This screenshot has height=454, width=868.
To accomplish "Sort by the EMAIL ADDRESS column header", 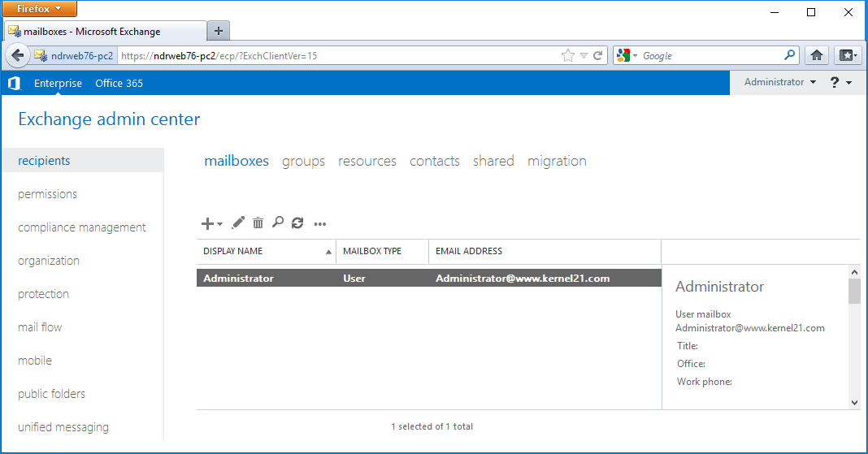I will tap(545, 251).
